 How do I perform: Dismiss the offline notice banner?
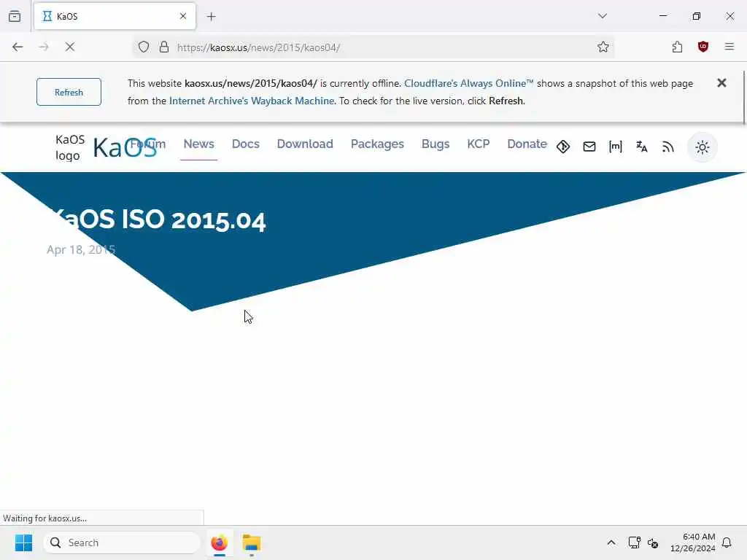click(x=721, y=83)
